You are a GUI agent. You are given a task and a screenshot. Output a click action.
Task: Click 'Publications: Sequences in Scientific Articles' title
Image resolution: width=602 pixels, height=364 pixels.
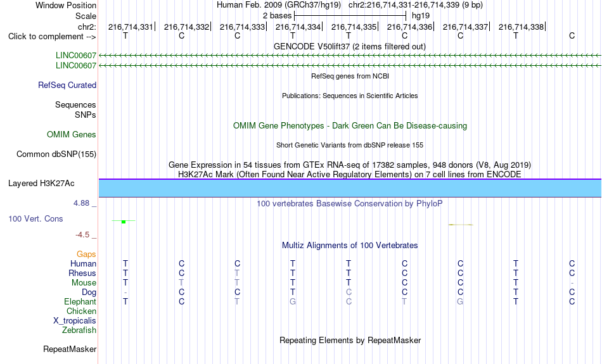pos(350,96)
